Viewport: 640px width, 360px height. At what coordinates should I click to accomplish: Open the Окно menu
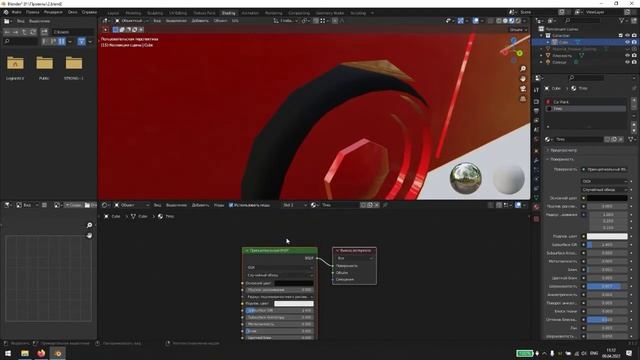tap(73, 12)
